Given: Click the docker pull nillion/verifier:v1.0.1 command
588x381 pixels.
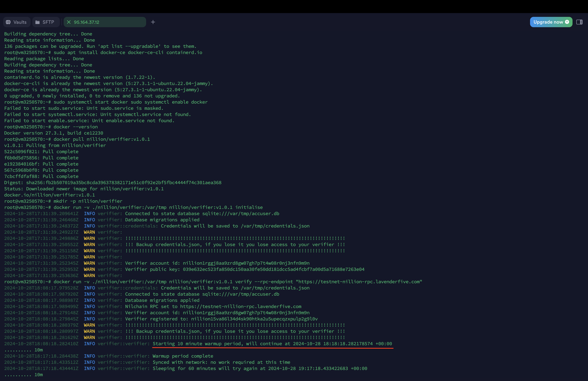Looking at the screenshot, I should pyautogui.click(x=77, y=139).
